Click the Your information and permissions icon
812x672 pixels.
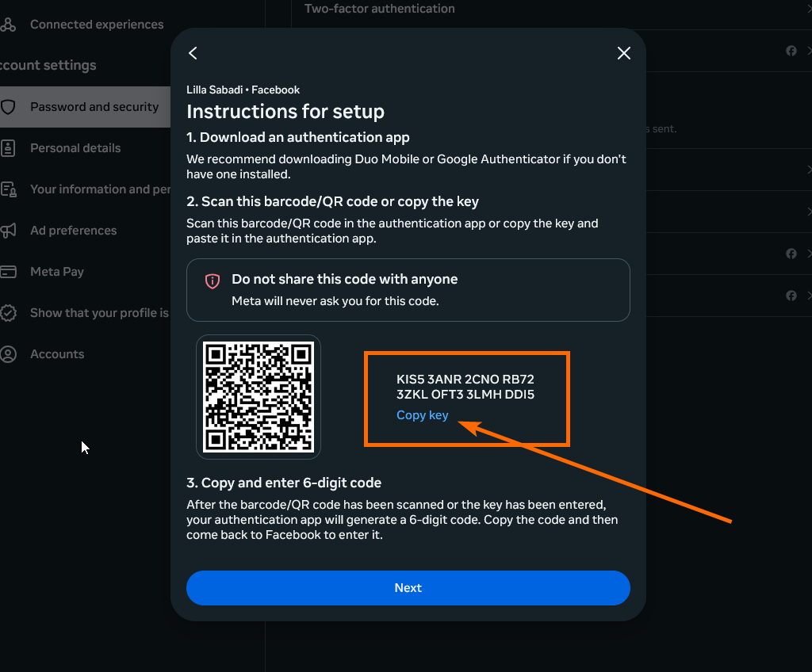tap(9, 189)
